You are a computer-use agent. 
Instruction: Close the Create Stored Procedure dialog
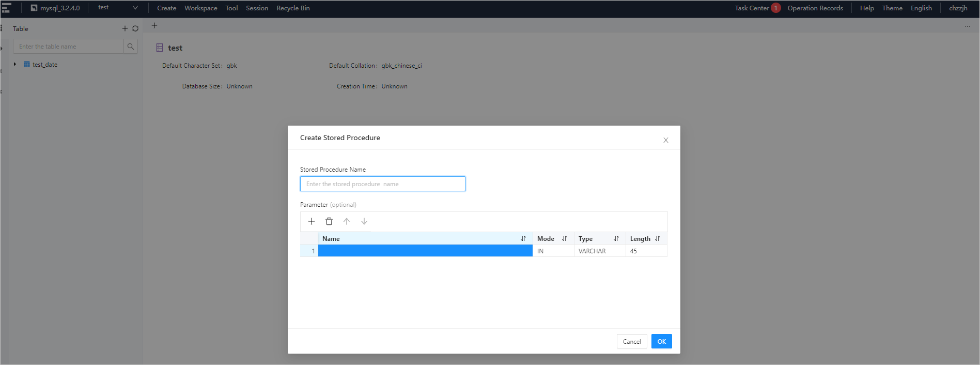(x=665, y=140)
